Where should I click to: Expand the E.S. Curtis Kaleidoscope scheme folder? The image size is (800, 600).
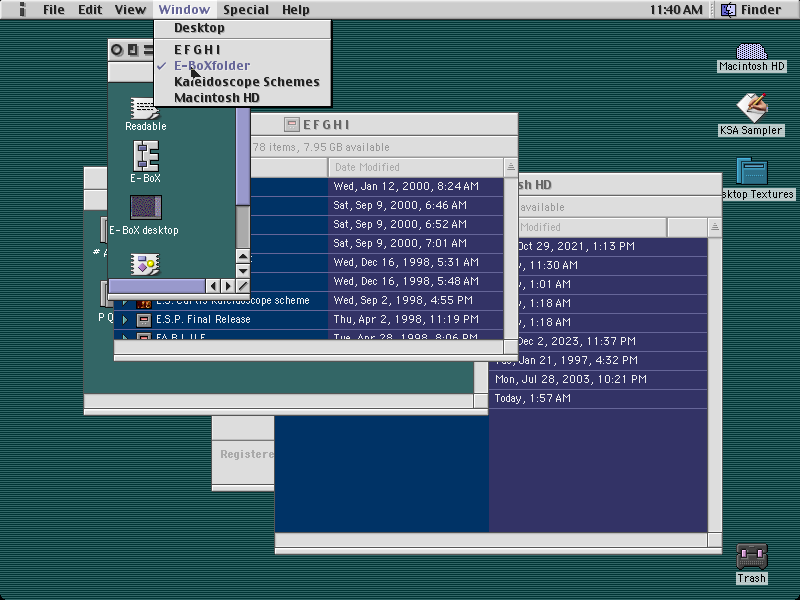pyautogui.click(x=124, y=303)
